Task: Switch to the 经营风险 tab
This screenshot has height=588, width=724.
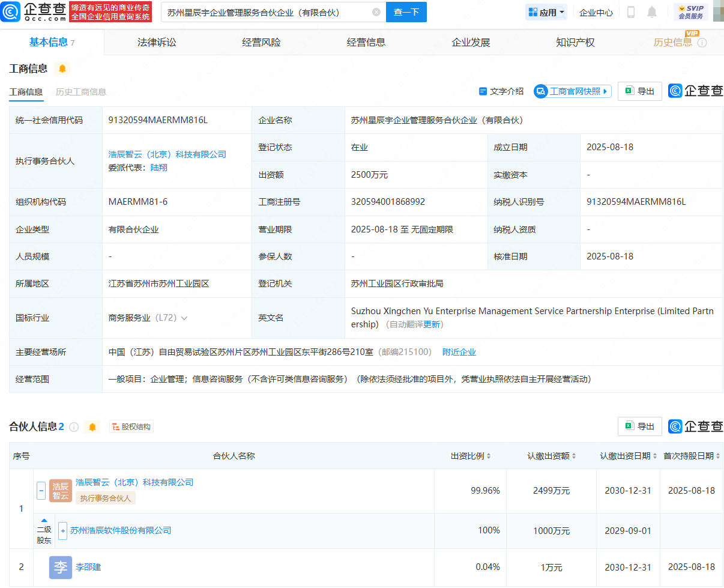Action: (261, 42)
